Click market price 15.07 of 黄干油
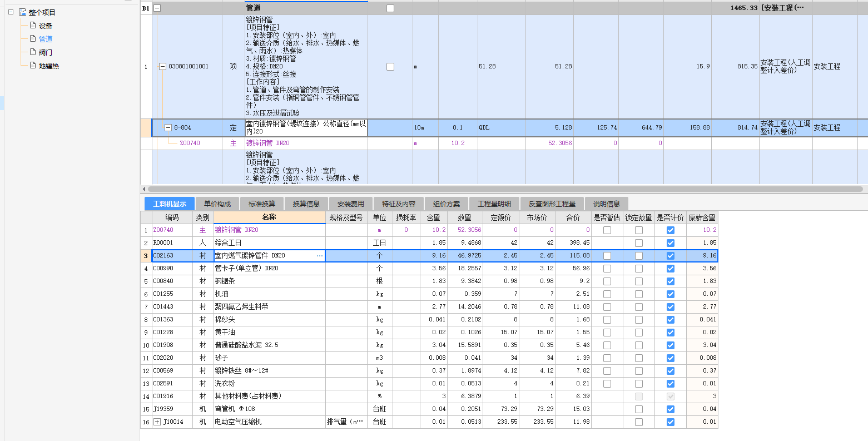 tap(537, 333)
